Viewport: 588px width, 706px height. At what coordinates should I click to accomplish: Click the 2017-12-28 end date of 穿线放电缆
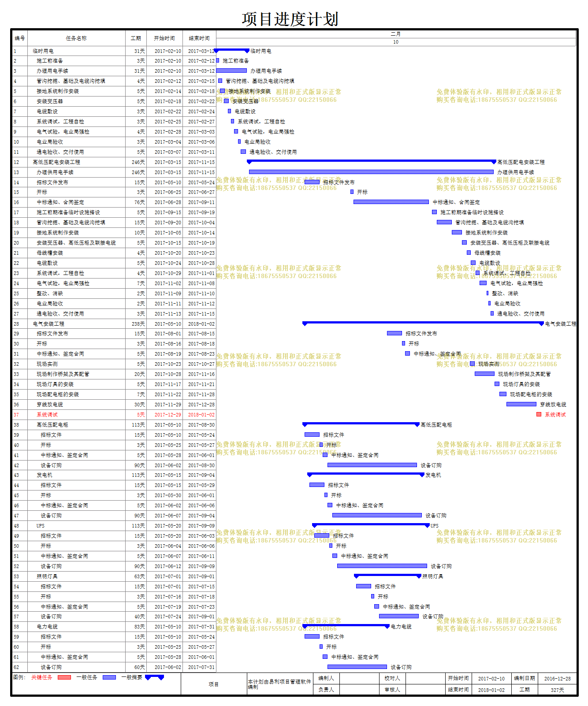pyautogui.click(x=199, y=405)
